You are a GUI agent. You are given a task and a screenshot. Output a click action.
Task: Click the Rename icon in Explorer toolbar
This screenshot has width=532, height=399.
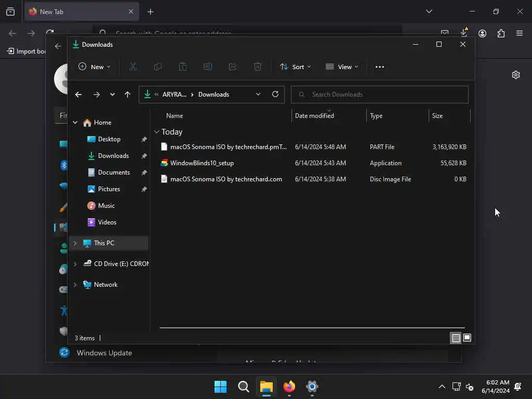pos(208,67)
